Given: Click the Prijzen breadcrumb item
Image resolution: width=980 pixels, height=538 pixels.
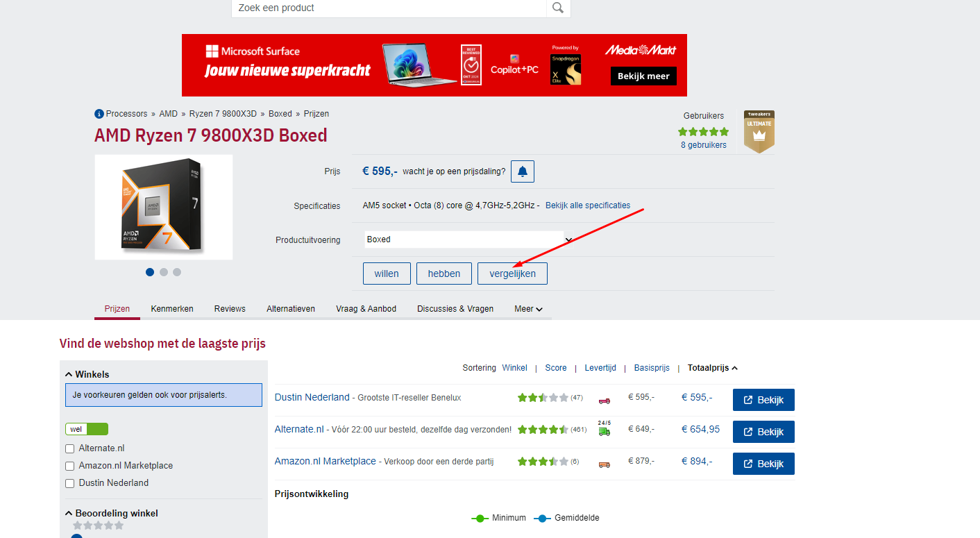Looking at the screenshot, I should [x=316, y=114].
